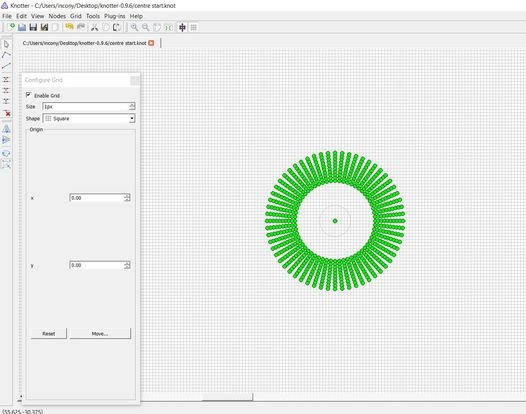This screenshot has width=526, height=414.
Task: Click the new document toolbar icon
Action: click(x=11, y=27)
